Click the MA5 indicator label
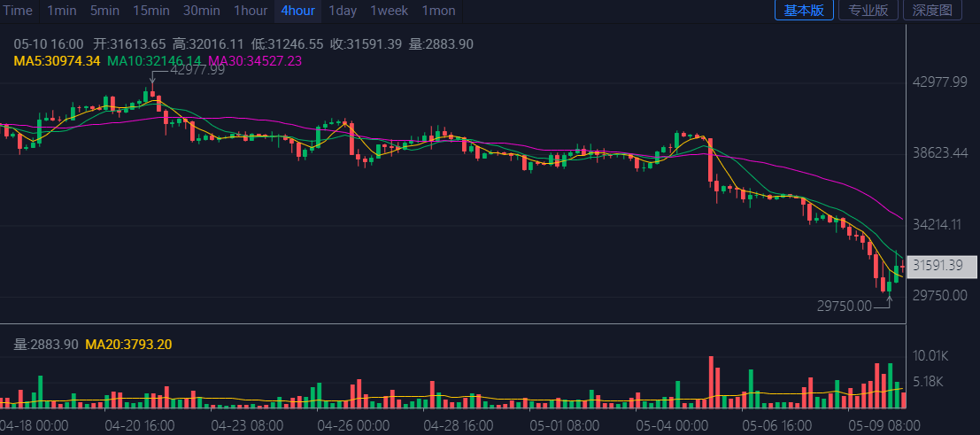 tap(57, 61)
